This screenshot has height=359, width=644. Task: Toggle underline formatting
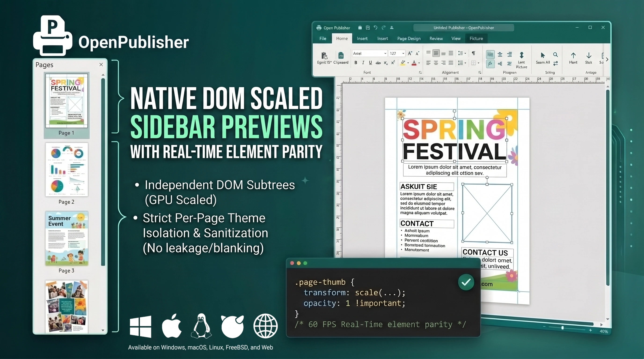[x=370, y=63]
